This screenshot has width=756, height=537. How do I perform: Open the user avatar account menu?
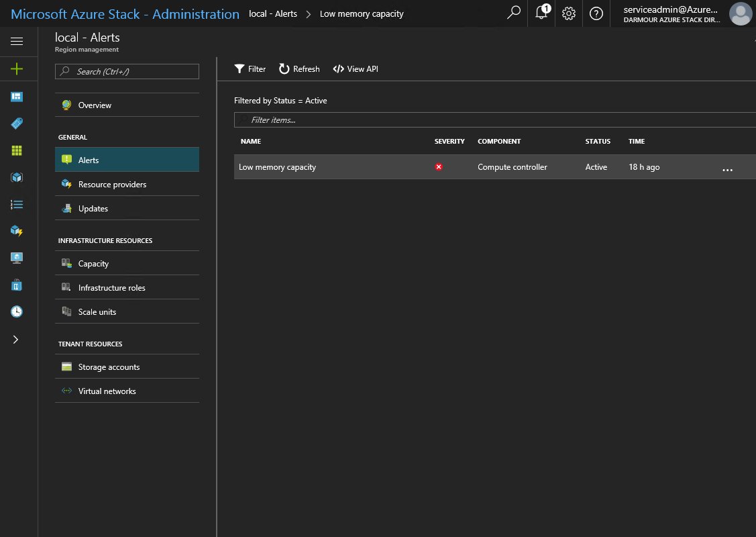741,13
